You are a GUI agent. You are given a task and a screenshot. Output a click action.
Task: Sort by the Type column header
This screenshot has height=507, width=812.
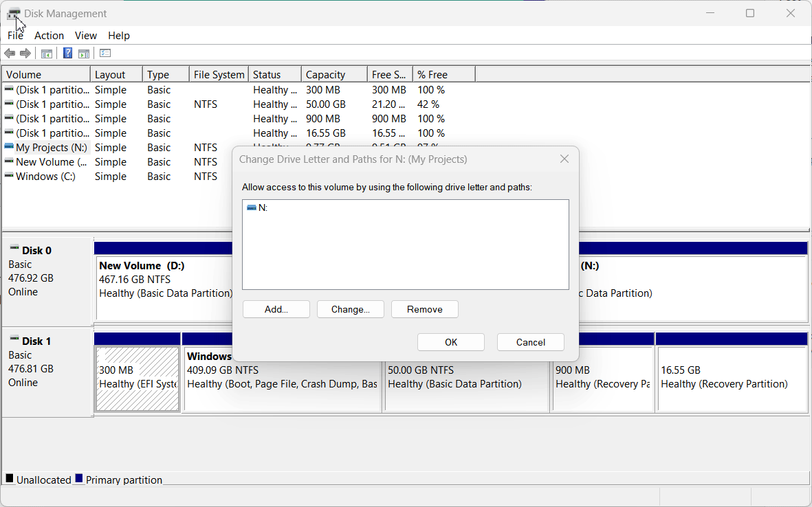pyautogui.click(x=166, y=74)
